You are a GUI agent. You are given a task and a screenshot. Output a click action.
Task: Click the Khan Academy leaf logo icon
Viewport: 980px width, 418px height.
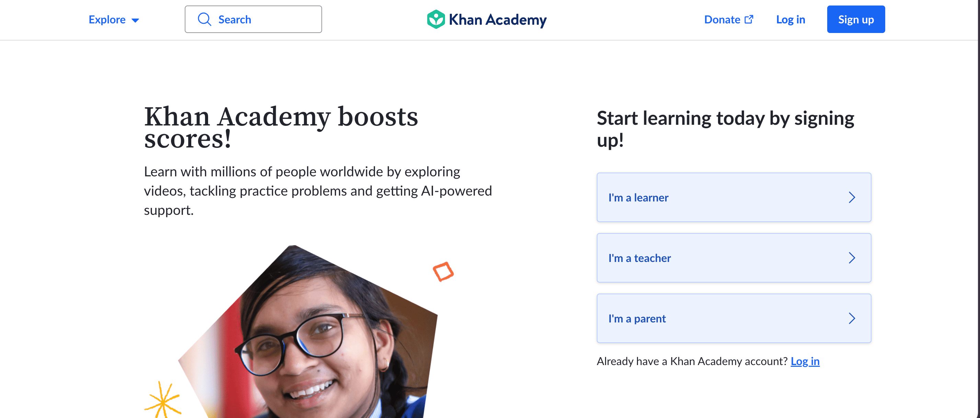point(436,19)
